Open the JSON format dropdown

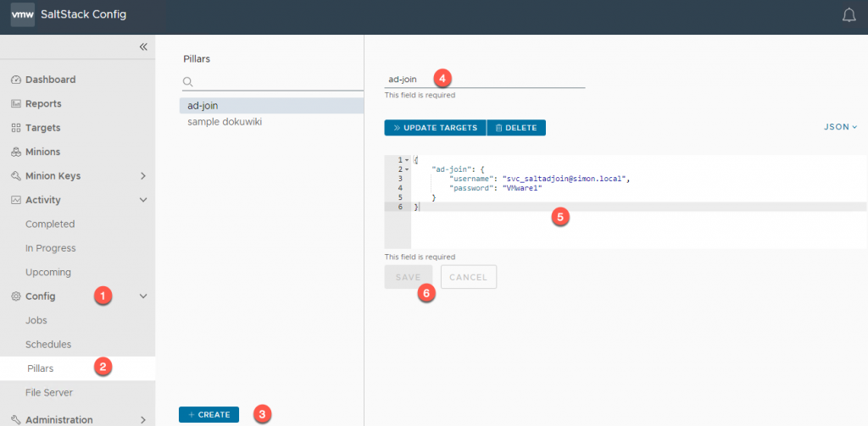[x=840, y=127]
